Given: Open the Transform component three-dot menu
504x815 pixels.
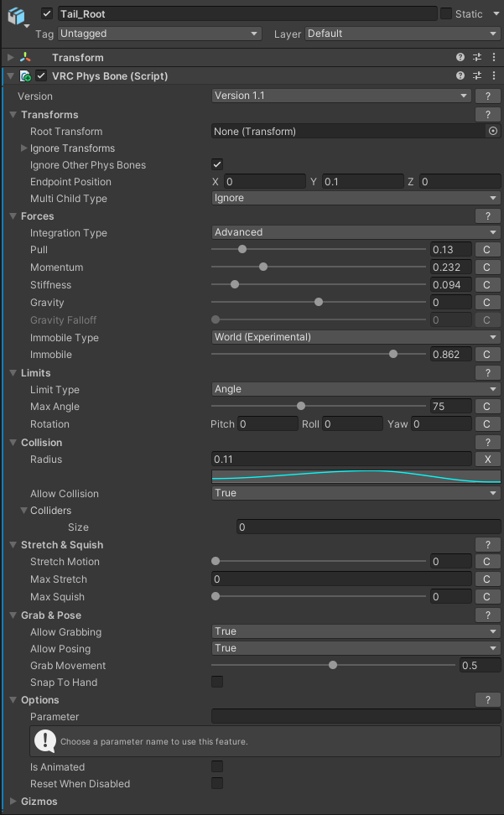Looking at the screenshot, I should tap(493, 58).
